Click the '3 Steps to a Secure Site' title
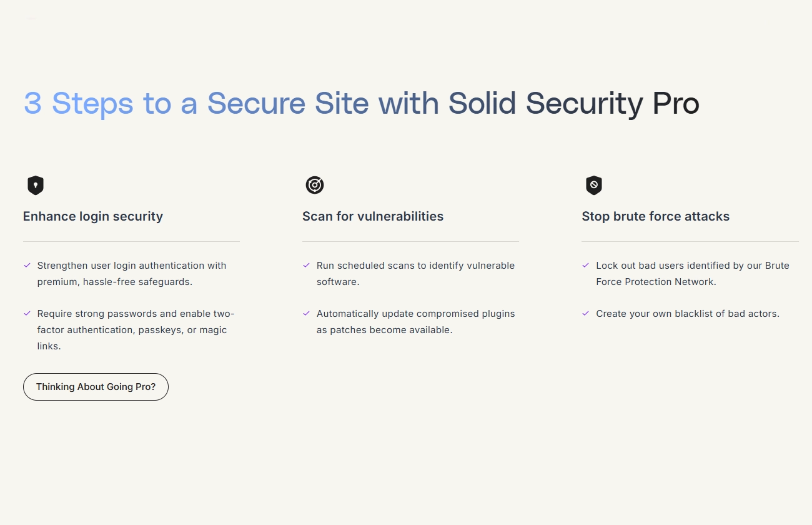Image resolution: width=812 pixels, height=525 pixels. (x=196, y=103)
